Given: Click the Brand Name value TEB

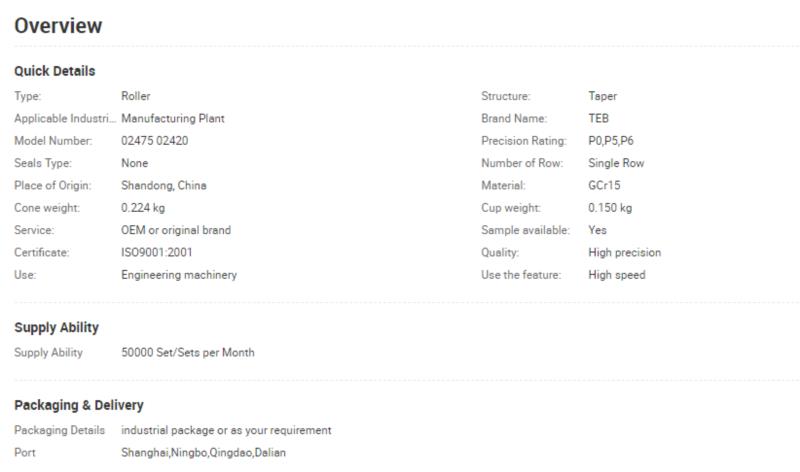Looking at the screenshot, I should pyautogui.click(x=598, y=118).
